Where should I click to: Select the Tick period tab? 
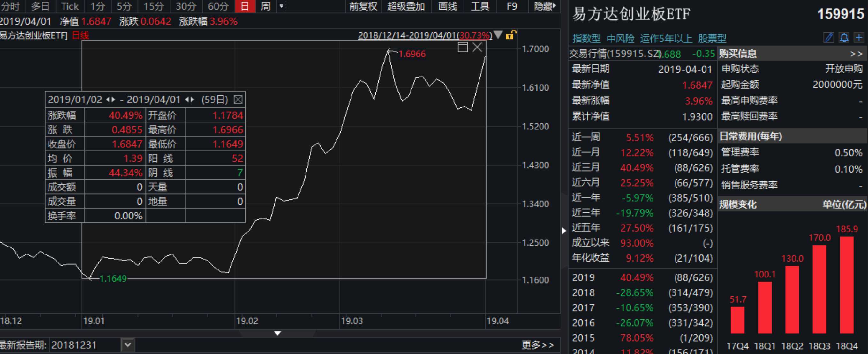(x=70, y=6)
